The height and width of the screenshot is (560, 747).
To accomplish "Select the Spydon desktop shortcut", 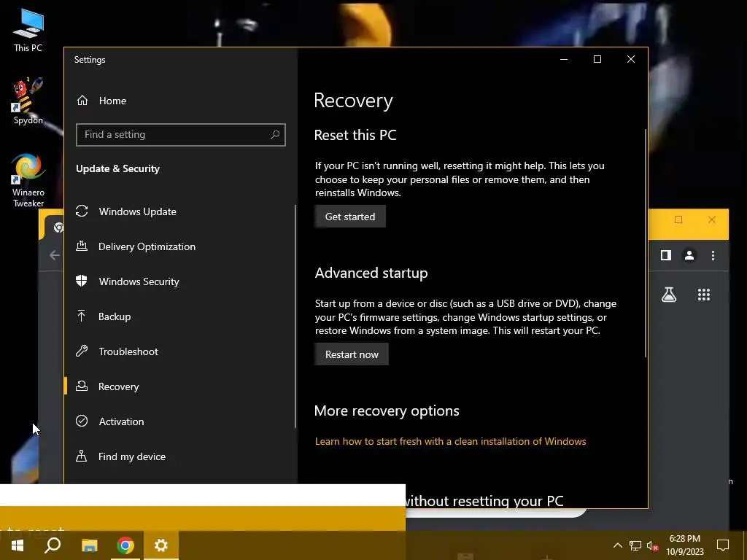I will pyautogui.click(x=28, y=101).
